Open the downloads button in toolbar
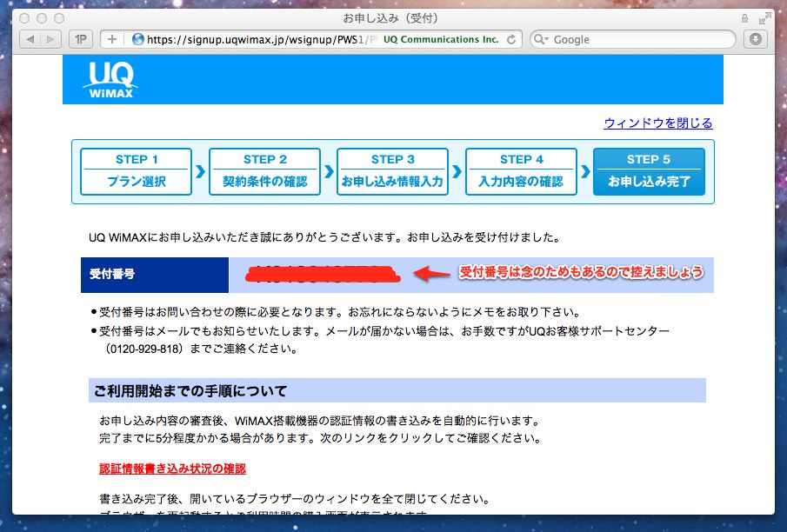Screen dimensions: 787x532 click(756, 39)
